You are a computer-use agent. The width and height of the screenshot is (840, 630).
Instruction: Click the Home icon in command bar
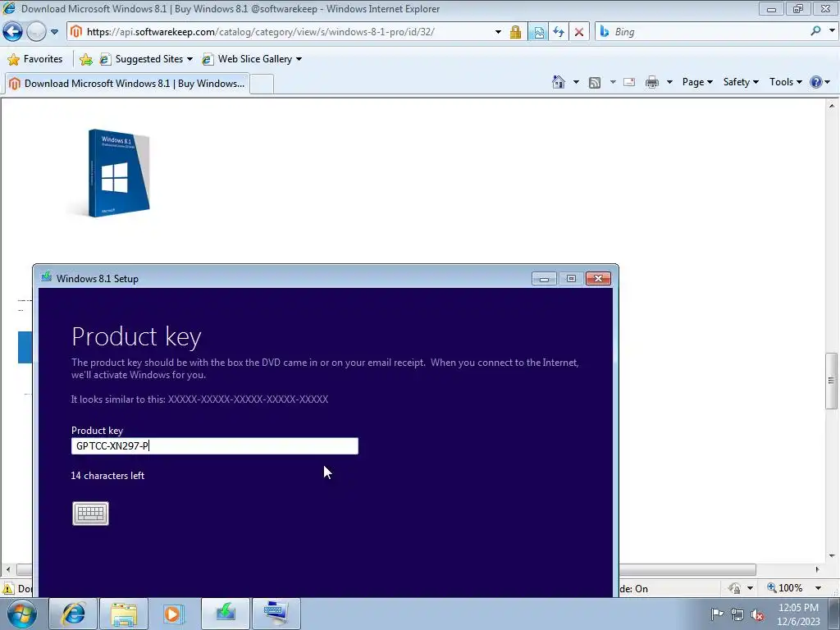click(x=559, y=82)
